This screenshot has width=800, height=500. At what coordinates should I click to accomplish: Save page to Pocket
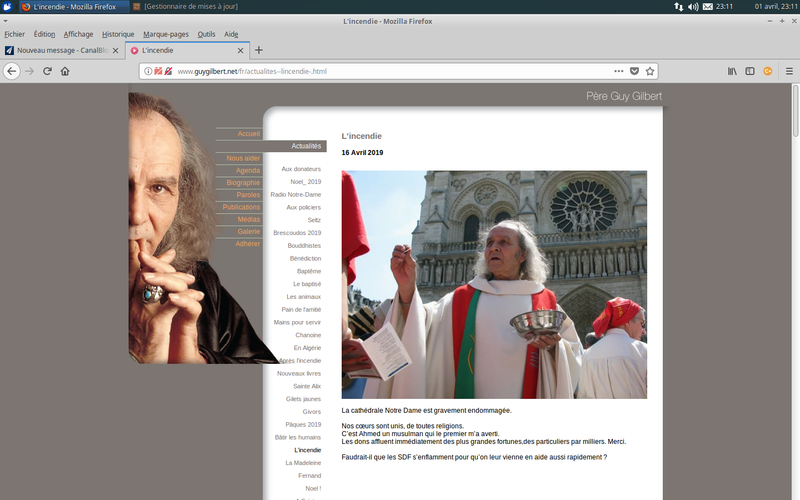[x=634, y=71]
